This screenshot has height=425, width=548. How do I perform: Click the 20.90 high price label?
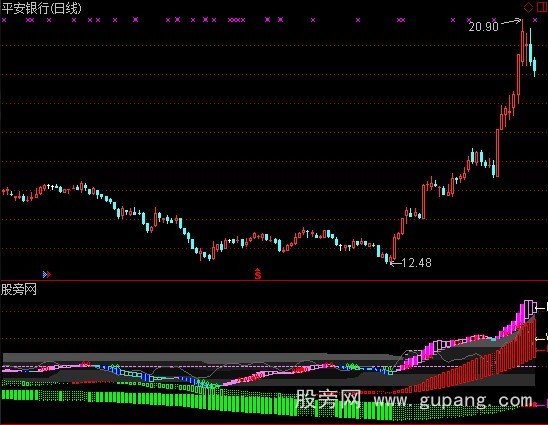(x=483, y=27)
